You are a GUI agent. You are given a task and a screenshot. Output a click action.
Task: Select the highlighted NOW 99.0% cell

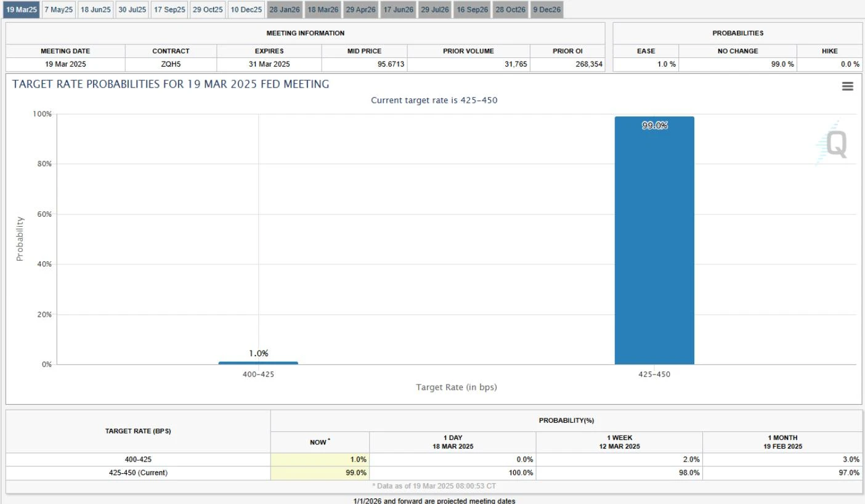320,473
